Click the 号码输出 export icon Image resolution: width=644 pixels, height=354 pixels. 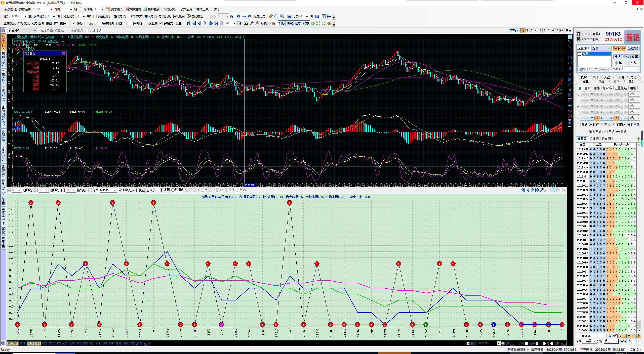tap(189, 16)
